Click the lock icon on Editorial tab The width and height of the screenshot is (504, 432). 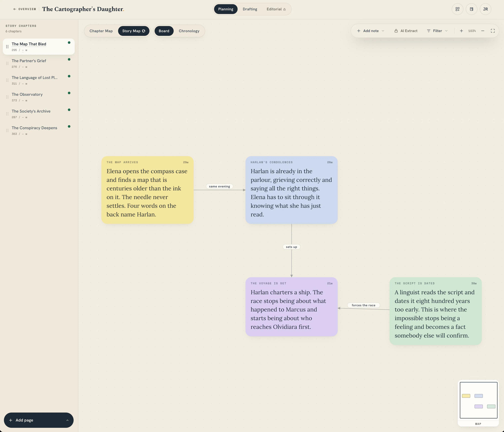point(284,10)
